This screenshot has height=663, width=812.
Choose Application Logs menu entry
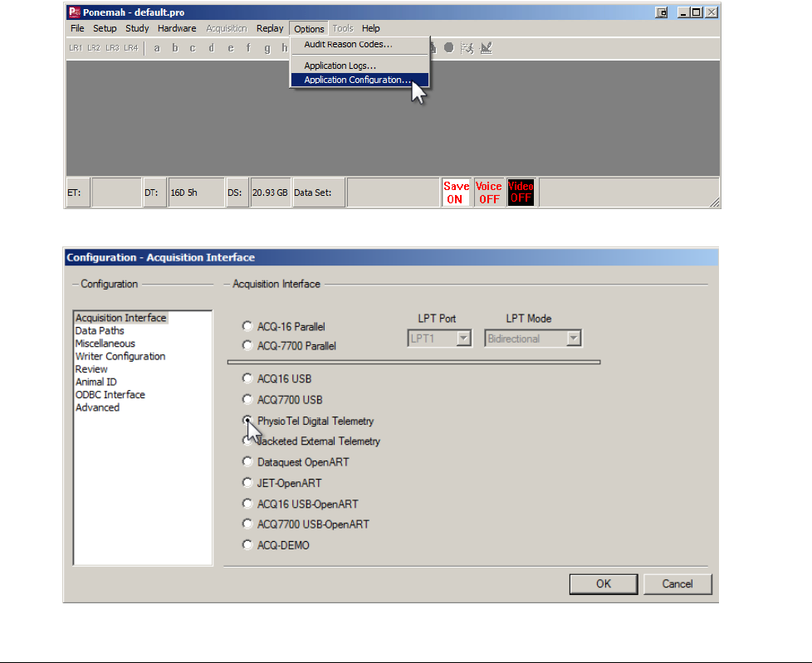(x=360, y=66)
